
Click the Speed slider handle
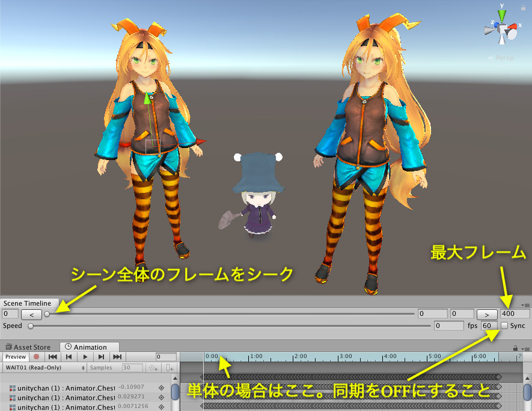coord(31,326)
